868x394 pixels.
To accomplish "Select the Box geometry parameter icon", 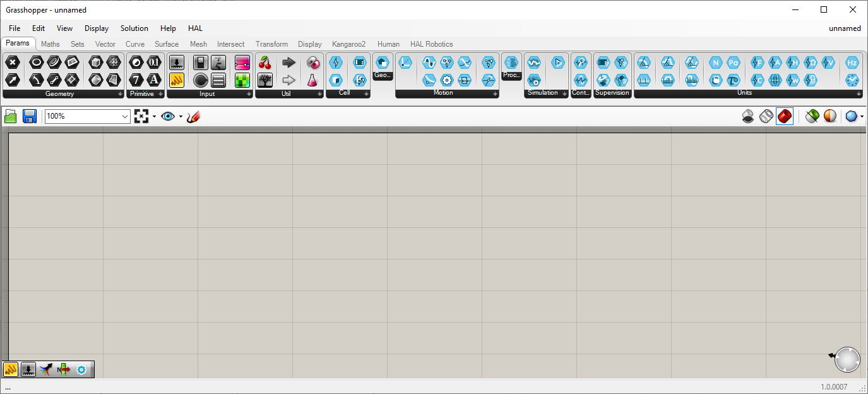I will [96, 62].
